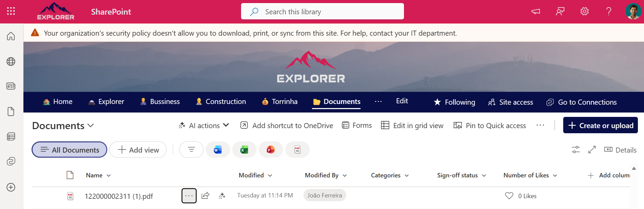Open the megaphone announcements icon
The height and width of the screenshot is (209, 644).
536,12
